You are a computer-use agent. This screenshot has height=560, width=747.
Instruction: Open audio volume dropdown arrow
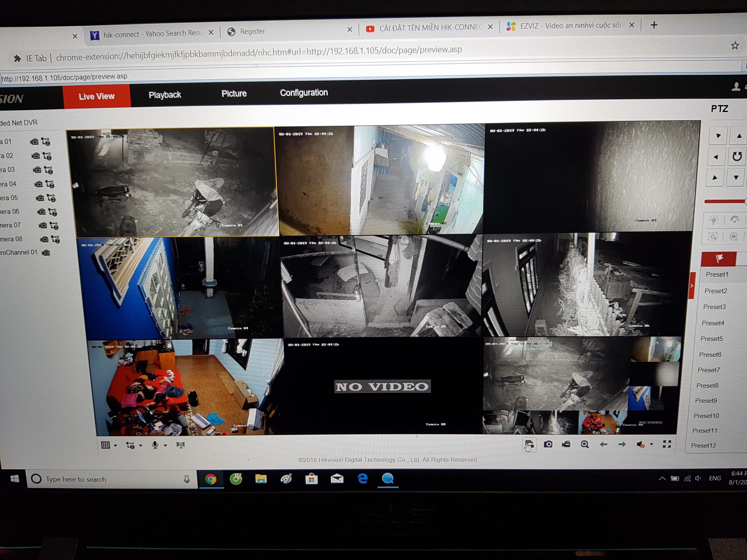pos(651,444)
